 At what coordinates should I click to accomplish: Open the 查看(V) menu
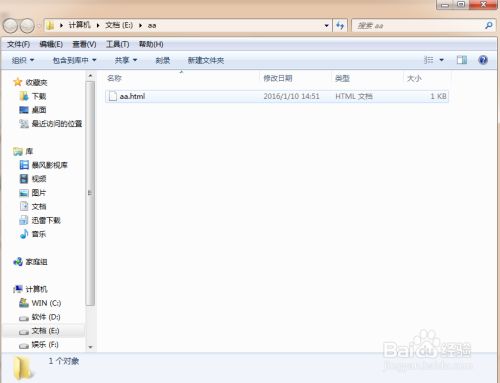pyautogui.click(x=84, y=44)
